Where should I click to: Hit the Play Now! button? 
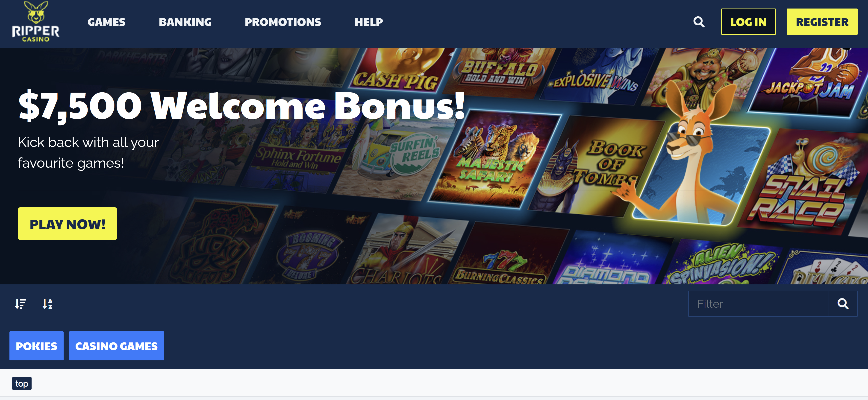67,224
